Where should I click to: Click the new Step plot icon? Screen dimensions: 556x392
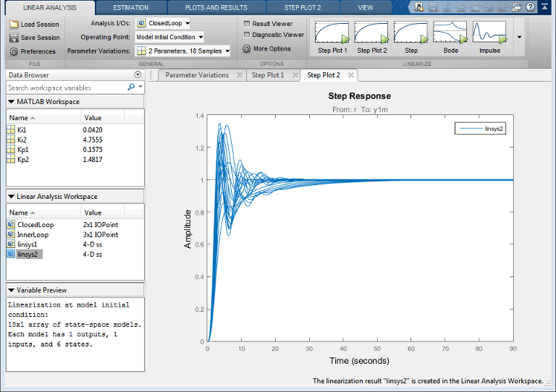click(410, 33)
